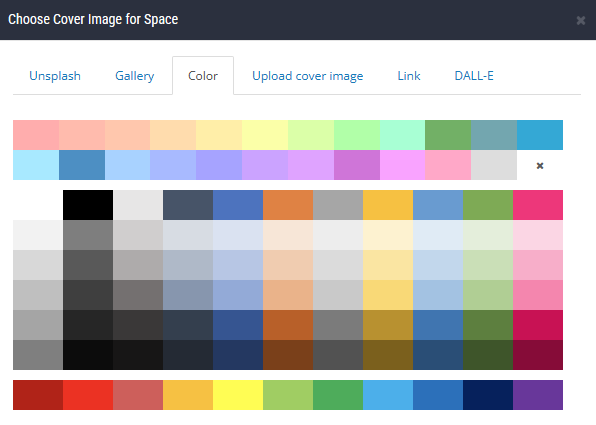
Task: Select the sky blue swatch in bottom row
Action: coord(388,395)
